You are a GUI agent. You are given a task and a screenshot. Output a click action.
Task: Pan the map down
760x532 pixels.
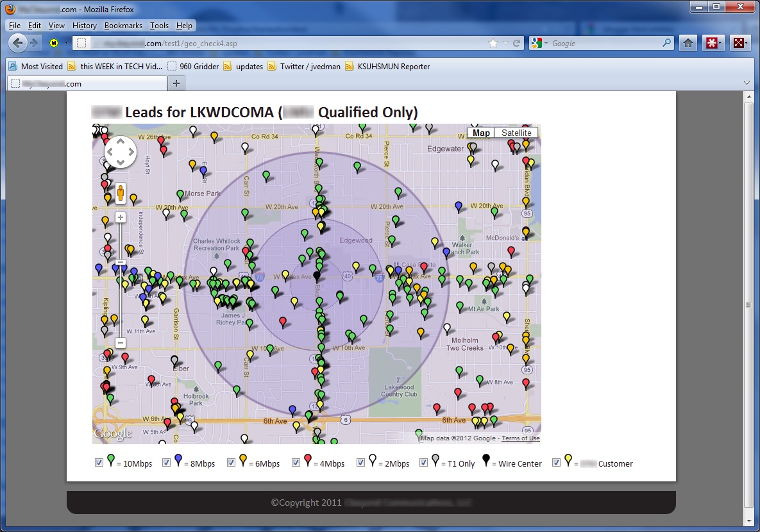pyautogui.click(x=120, y=162)
